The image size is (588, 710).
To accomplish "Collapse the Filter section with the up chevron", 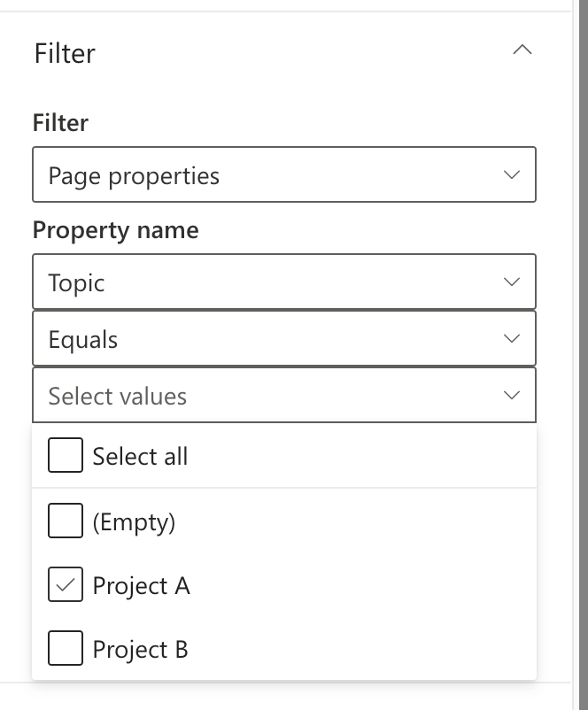I will 522,50.
